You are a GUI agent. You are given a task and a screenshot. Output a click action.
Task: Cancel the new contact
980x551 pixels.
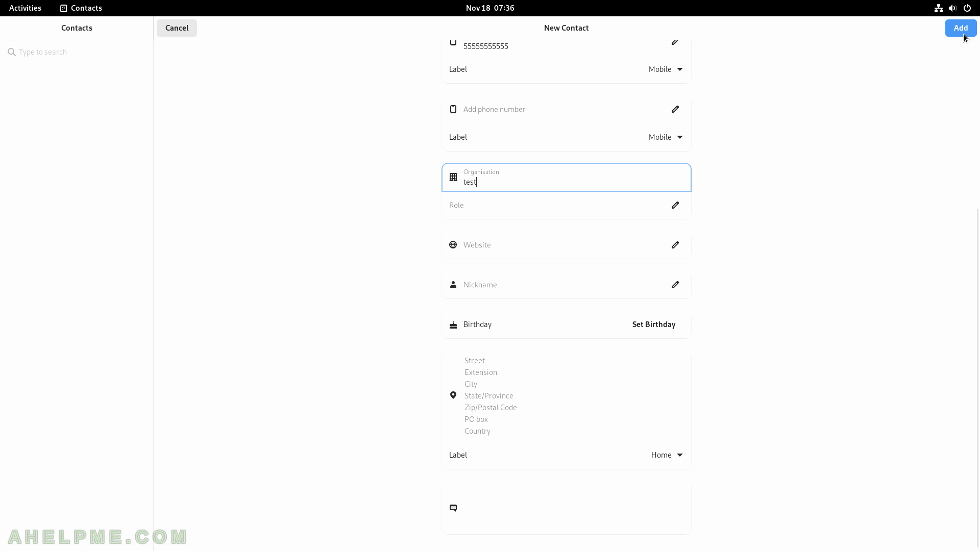click(x=177, y=28)
